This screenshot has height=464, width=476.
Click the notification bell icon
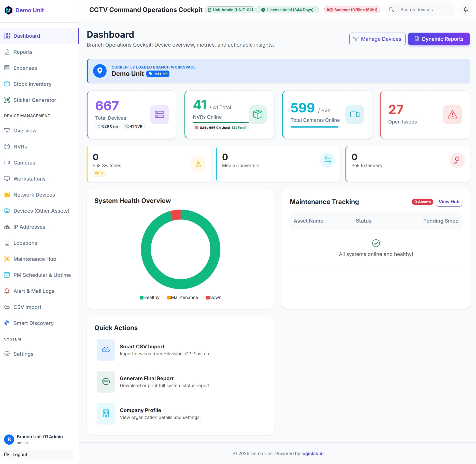[466, 10]
